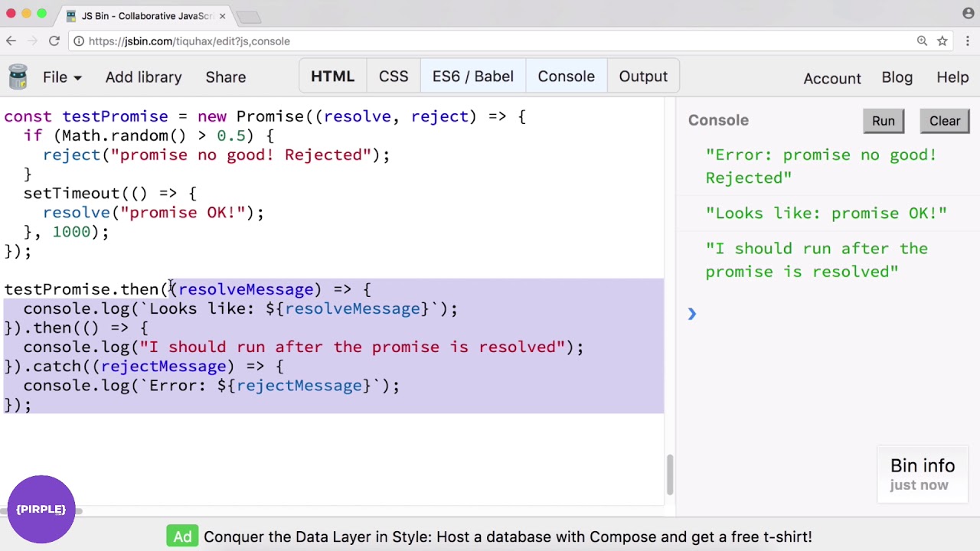The width and height of the screenshot is (980, 551).
Task: Open a new browser tab
Action: coord(248,16)
